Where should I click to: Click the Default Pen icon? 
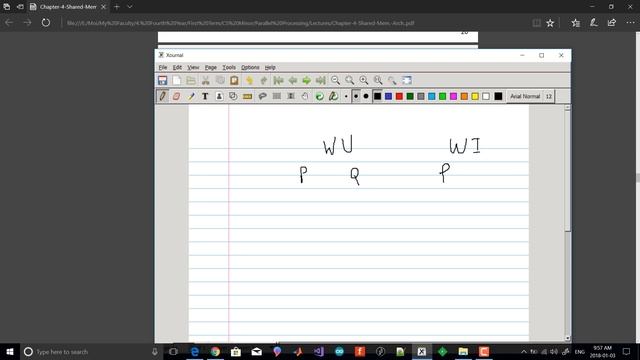point(334,96)
